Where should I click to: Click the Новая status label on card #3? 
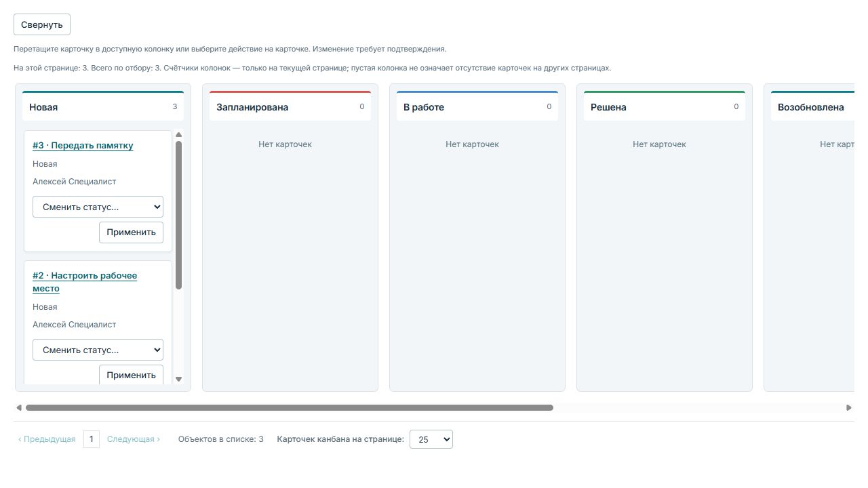coord(45,164)
